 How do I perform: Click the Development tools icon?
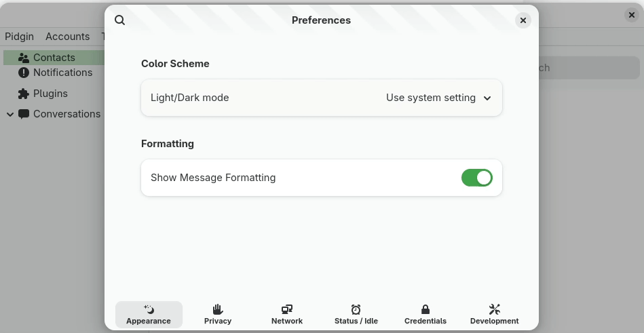[495, 309]
